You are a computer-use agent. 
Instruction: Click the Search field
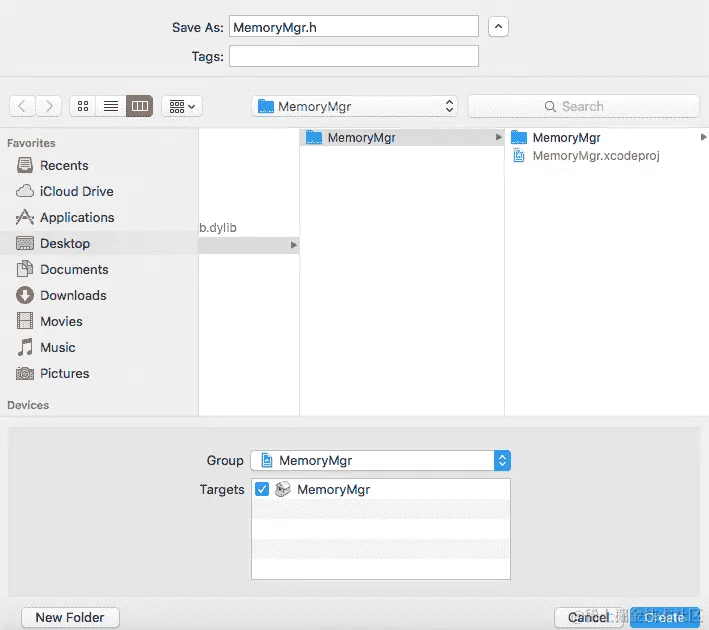coord(583,106)
